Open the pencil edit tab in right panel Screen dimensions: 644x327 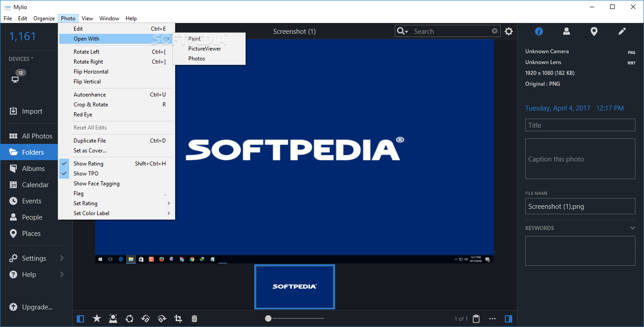coord(622,31)
